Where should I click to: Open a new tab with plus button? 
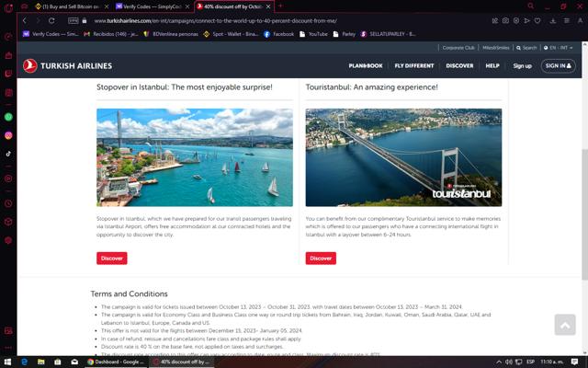[x=280, y=6]
